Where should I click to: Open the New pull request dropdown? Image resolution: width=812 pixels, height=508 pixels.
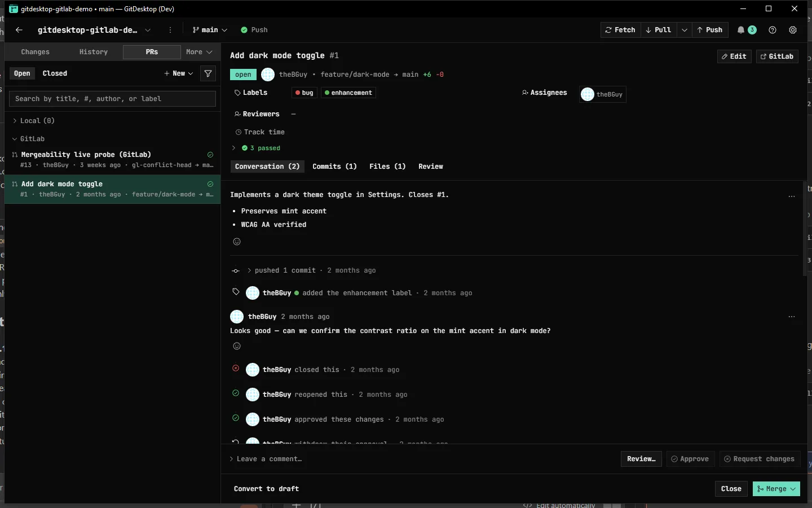(179, 73)
